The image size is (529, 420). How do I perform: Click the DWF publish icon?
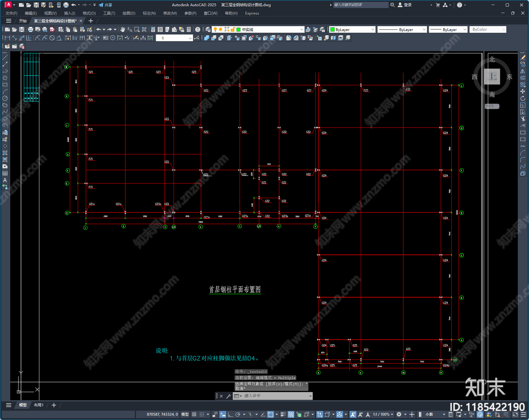pyautogui.click(x=52, y=29)
